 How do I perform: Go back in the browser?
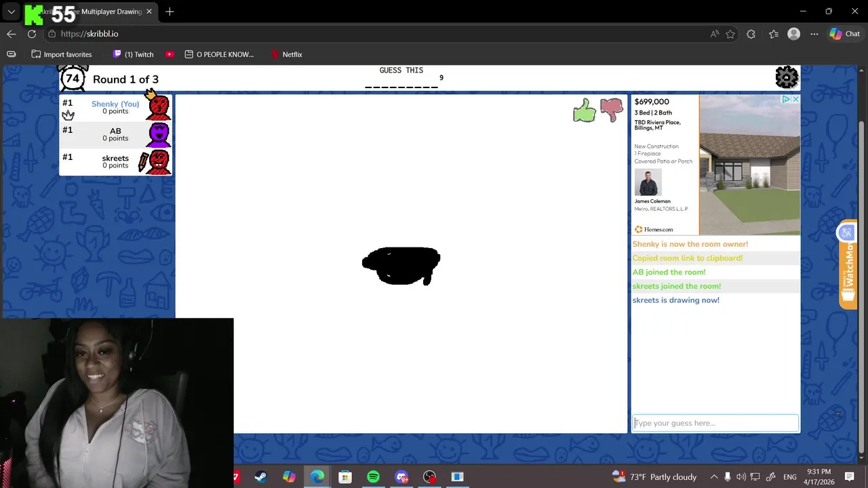coord(12,34)
